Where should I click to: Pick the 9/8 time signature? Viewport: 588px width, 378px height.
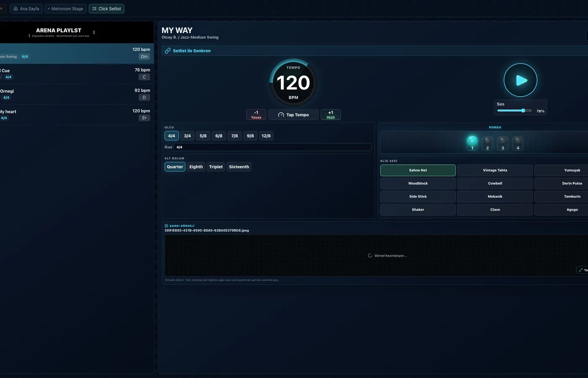coord(250,136)
